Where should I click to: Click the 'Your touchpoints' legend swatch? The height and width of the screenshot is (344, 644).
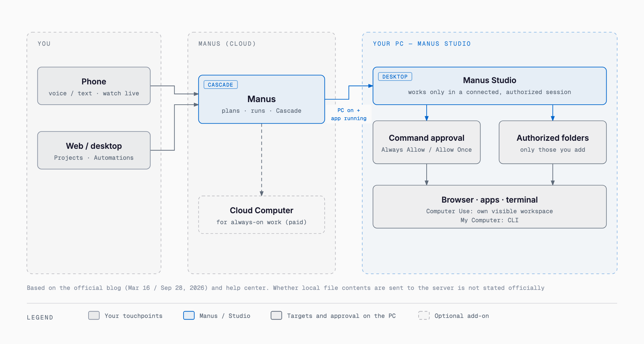[94, 315]
